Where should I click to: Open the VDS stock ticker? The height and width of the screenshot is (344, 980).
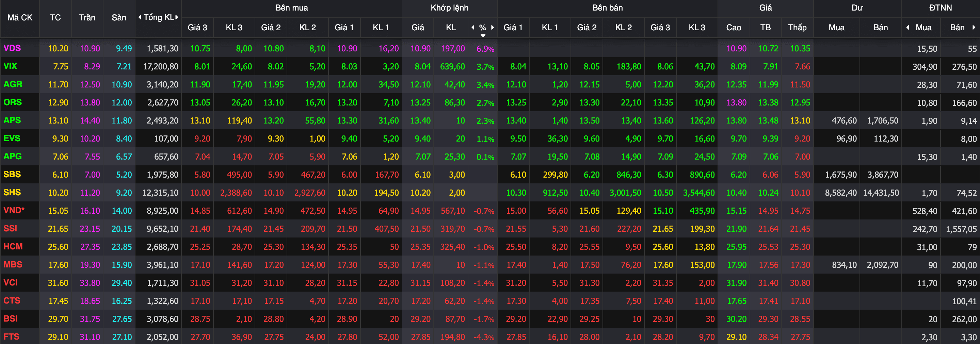[12, 48]
